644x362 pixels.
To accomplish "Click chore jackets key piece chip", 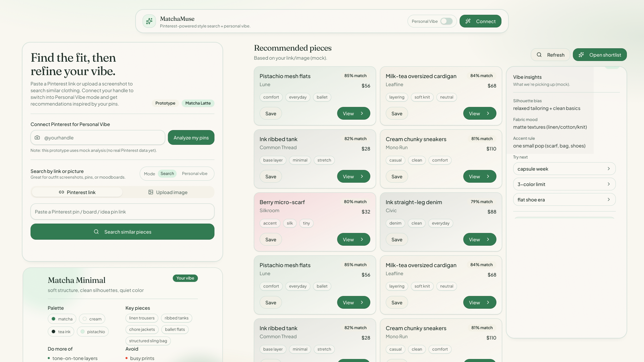I will coord(142,329).
